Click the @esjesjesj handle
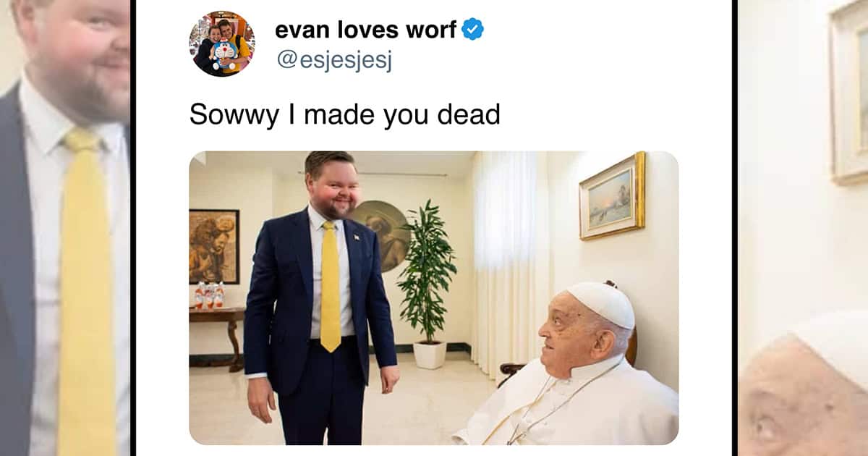The image size is (868, 456). (x=333, y=61)
